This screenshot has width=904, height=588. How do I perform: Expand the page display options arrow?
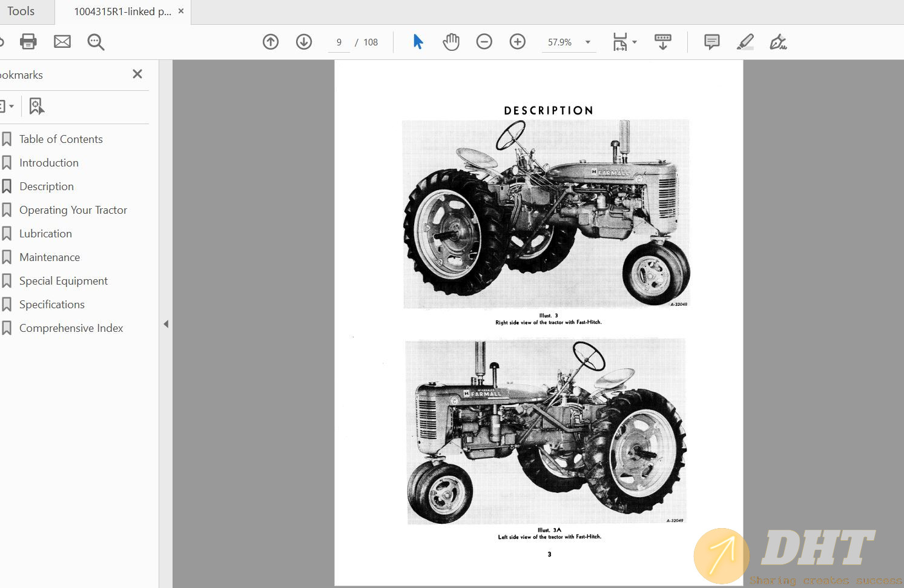(x=635, y=42)
